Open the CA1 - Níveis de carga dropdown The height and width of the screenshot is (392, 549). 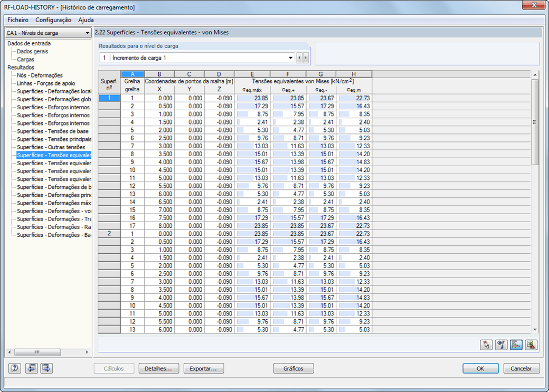49,33
